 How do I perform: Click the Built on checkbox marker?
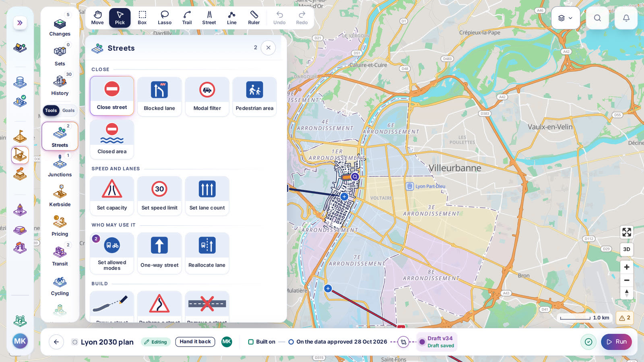pos(251,342)
